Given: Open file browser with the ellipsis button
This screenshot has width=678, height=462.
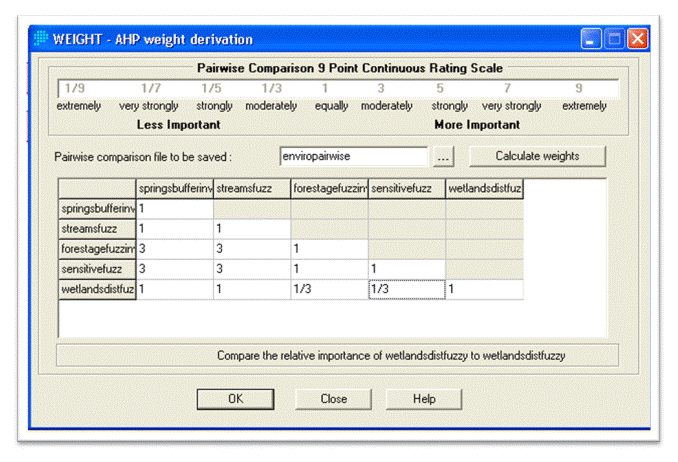Looking at the screenshot, I should tap(445, 157).
